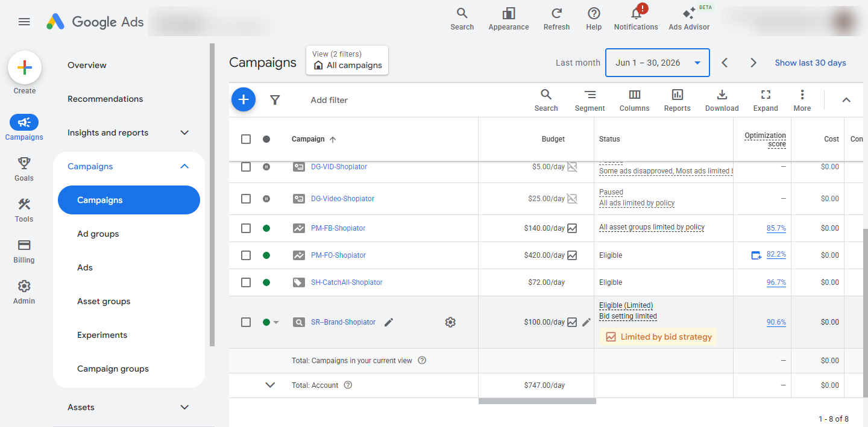This screenshot has width=868, height=427.
Task: Open status dropdown for SR--Brand-Shopiator
Action: [x=276, y=322]
